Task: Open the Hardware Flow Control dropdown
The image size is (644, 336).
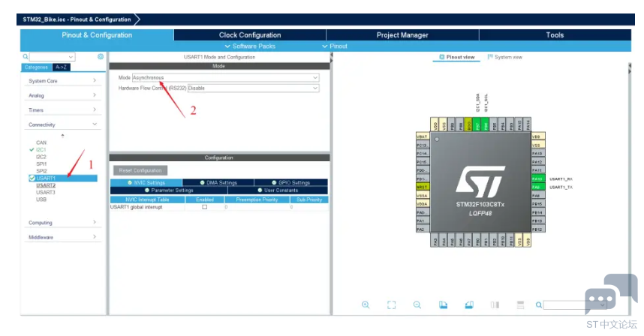Action: point(254,88)
